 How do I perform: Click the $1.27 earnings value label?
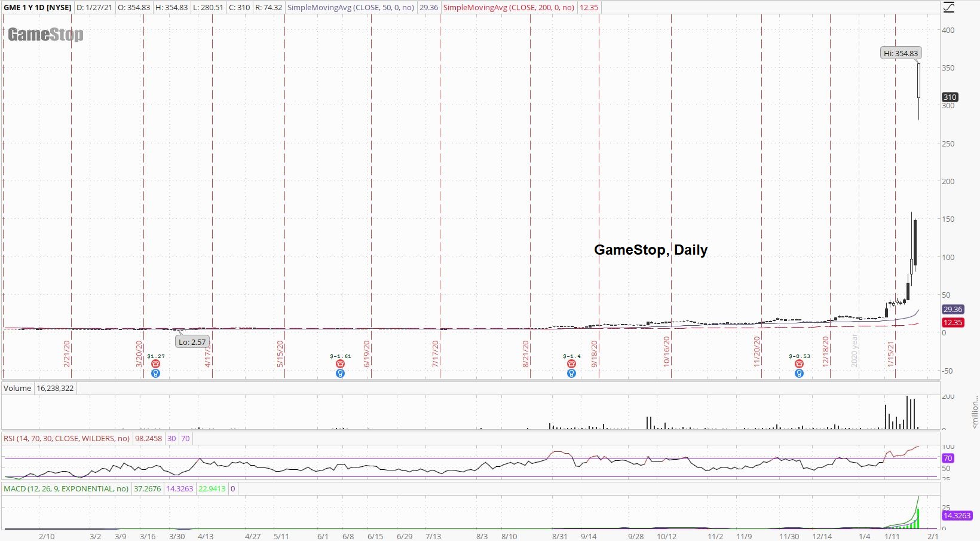pos(156,356)
